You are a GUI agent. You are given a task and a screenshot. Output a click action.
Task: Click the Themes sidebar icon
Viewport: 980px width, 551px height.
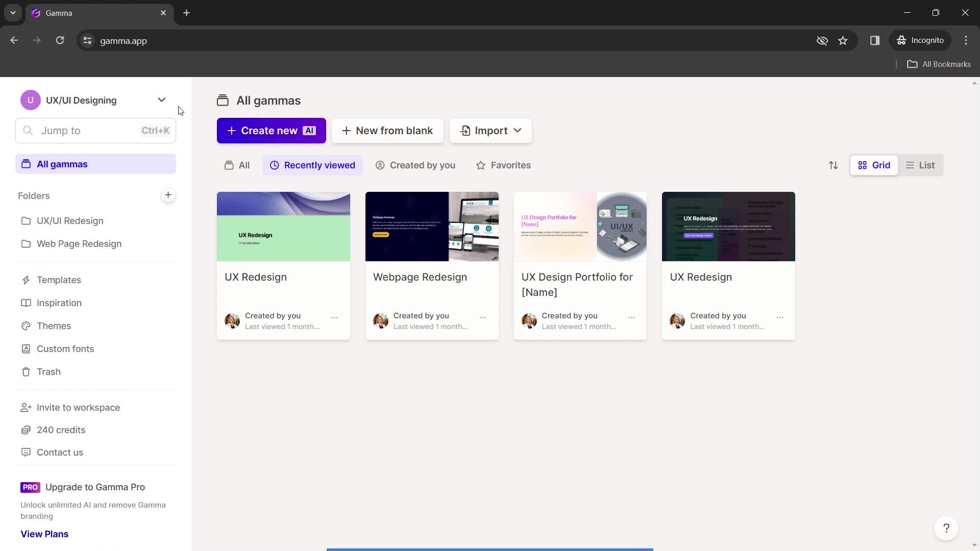tap(26, 325)
